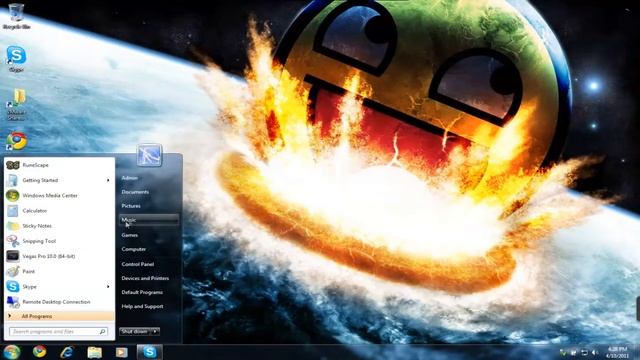This screenshot has width=640, height=360.
Task: Click the Getting Started icon
Action: (x=13, y=180)
